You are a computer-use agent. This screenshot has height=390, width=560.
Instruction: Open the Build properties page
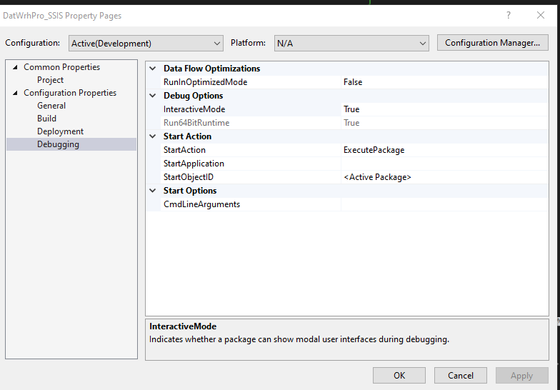click(47, 119)
